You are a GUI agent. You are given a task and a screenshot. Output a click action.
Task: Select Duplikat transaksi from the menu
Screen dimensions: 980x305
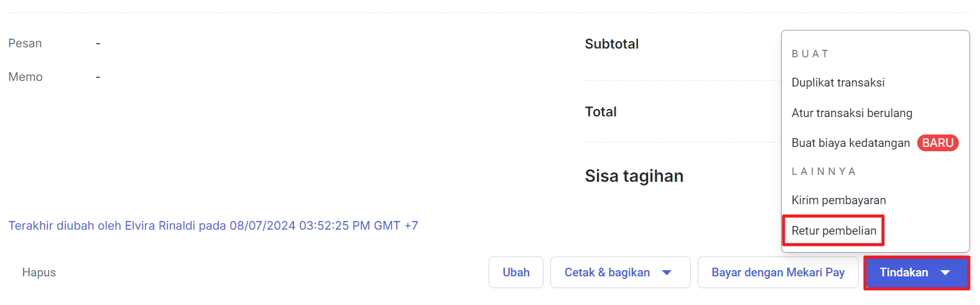point(838,83)
